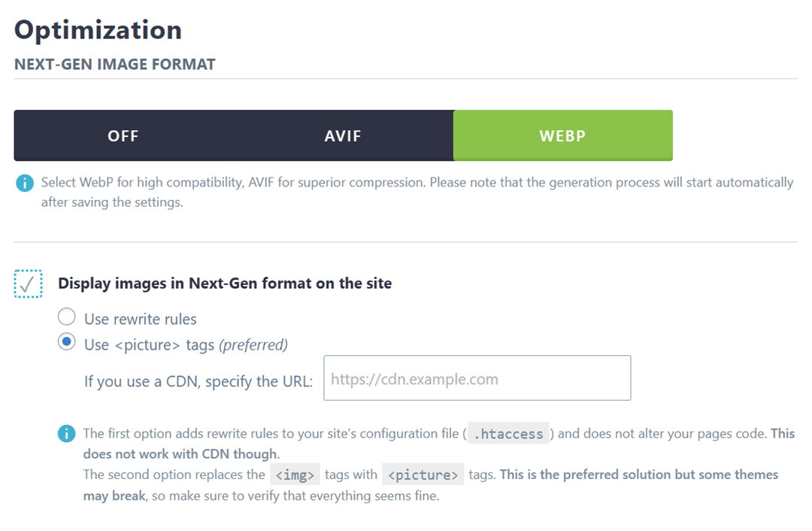812x531 pixels.
Task: Click the NEXT-GEN IMAGE FORMAT section title
Action: point(115,65)
